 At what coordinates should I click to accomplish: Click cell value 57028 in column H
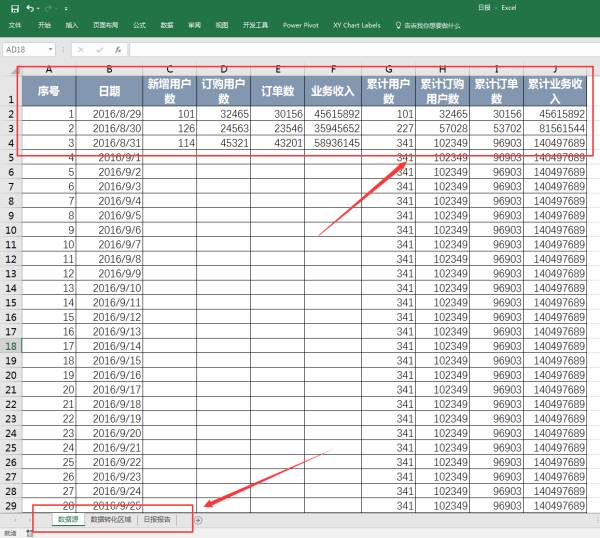[x=442, y=128]
